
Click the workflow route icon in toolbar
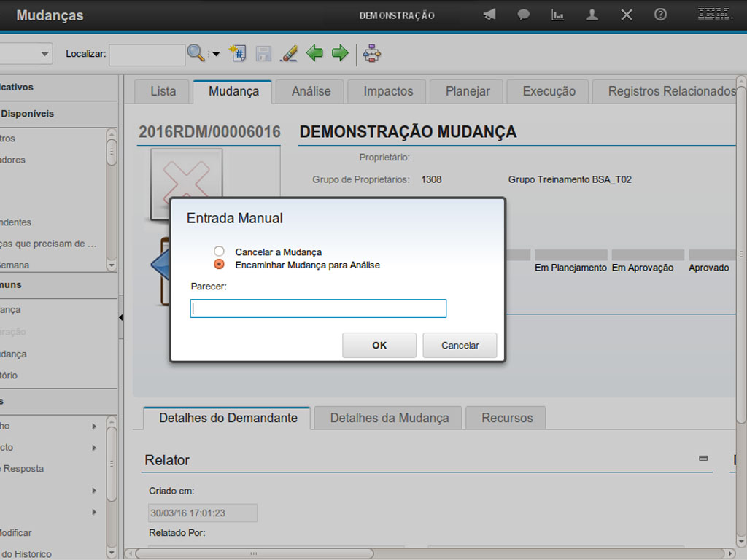pos(372,53)
